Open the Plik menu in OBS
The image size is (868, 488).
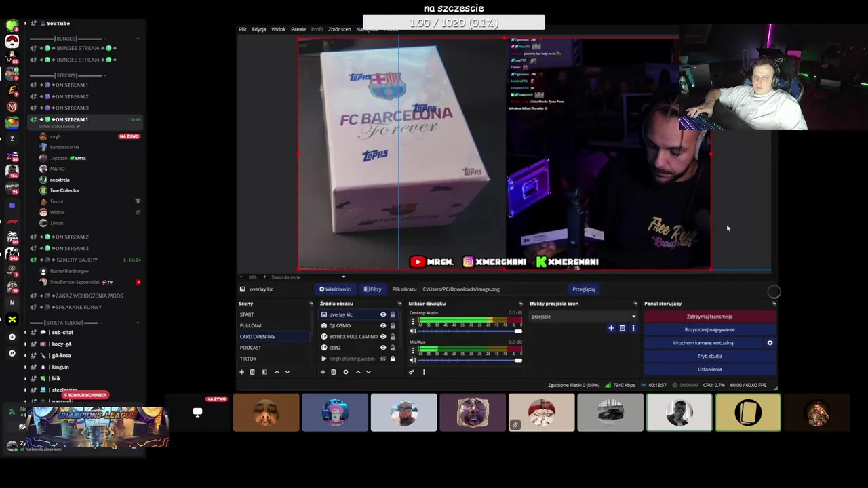click(x=243, y=29)
